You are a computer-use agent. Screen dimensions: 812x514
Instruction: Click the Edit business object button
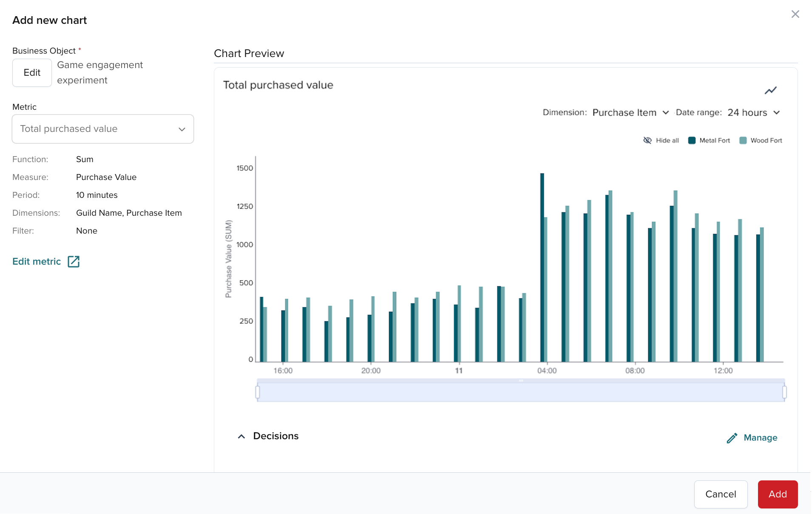click(32, 73)
